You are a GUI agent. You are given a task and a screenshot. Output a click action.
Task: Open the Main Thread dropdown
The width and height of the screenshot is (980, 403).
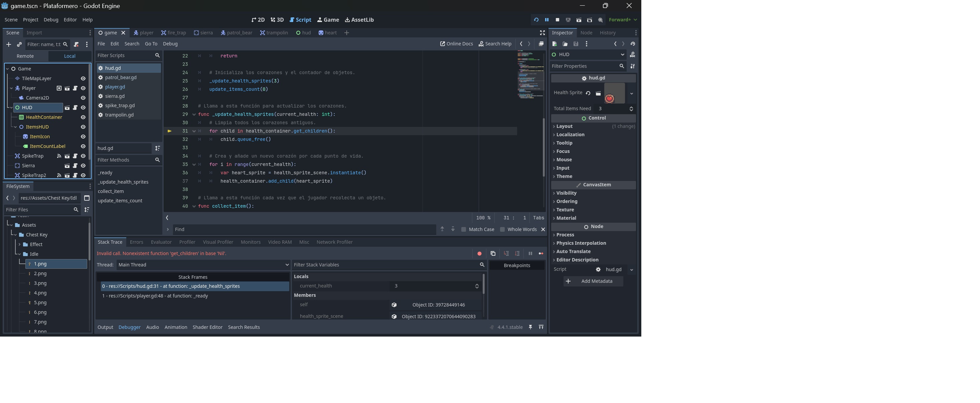203,265
